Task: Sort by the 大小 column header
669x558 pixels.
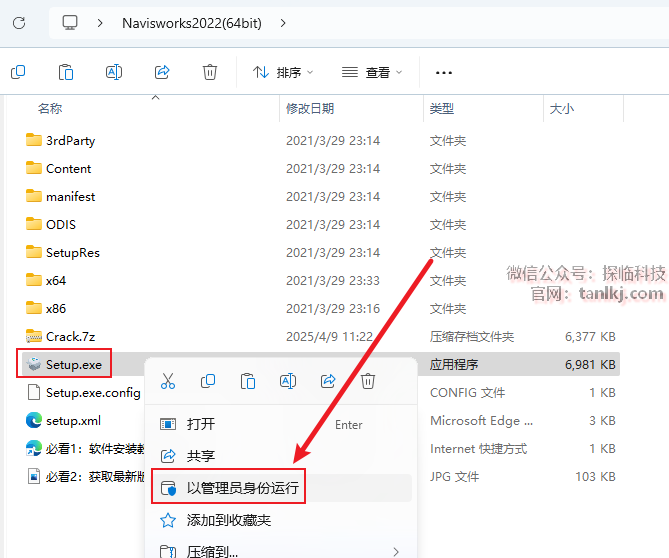Action: tap(562, 109)
